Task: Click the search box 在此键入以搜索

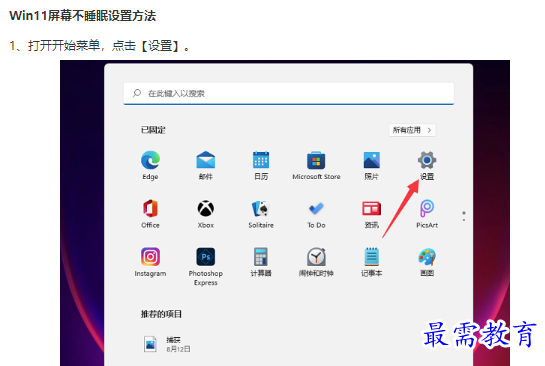Action: pos(289,93)
